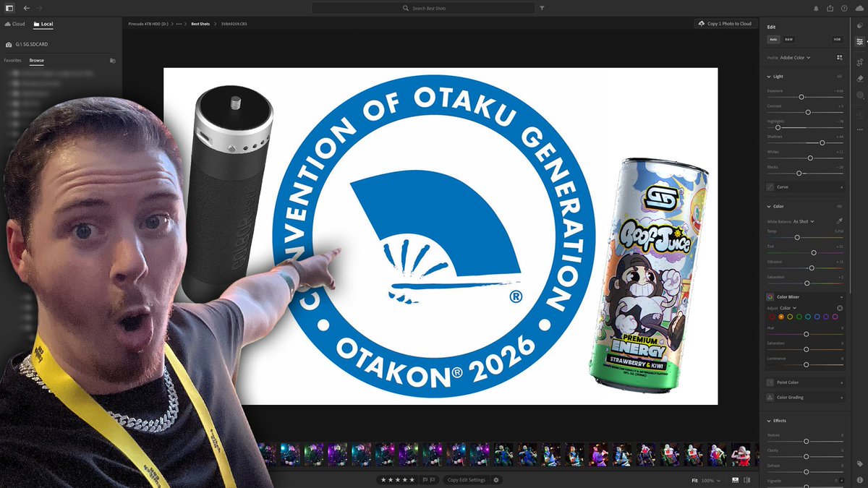Open the Profile Adobe Color dropdown
This screenshot has height=488, width=868.
tap(795, 57)
